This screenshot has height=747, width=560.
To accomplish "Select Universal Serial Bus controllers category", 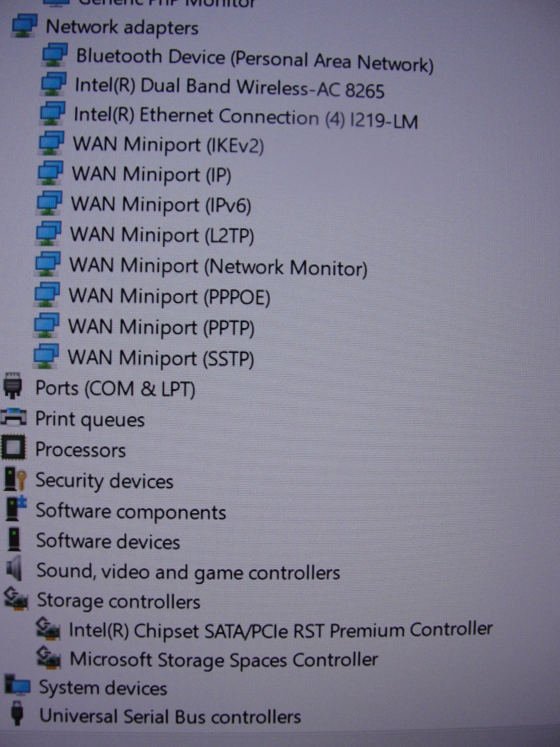I will (x=170, y=717).
